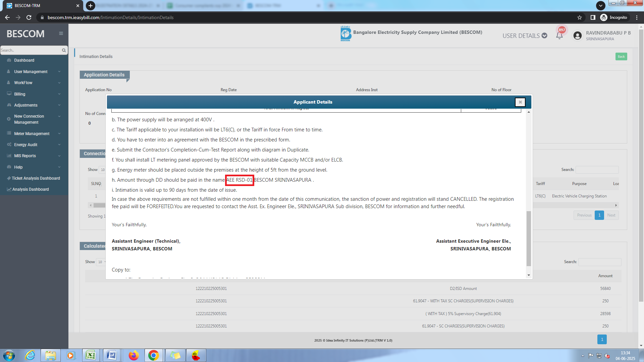Open the tab search dropdown arrow

point(600,5)
